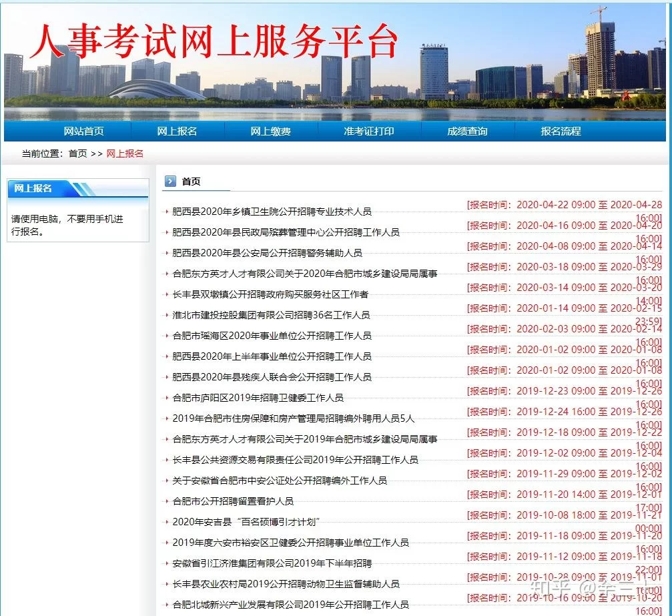The width and height of the screenshot is (672, 616).
Task: Open 网上缴费 from the navigation bar
Action: click(x=270, y=131)
